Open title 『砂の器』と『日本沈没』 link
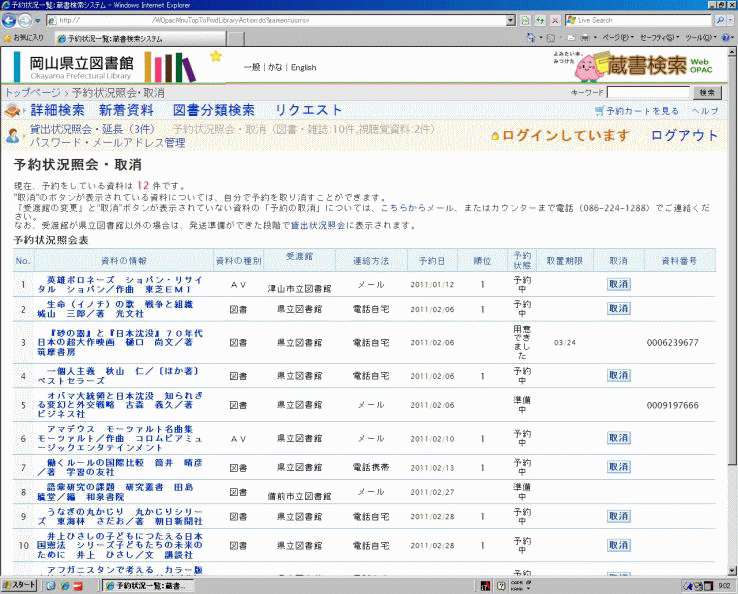The image size is (738, 594). (120, 342)
